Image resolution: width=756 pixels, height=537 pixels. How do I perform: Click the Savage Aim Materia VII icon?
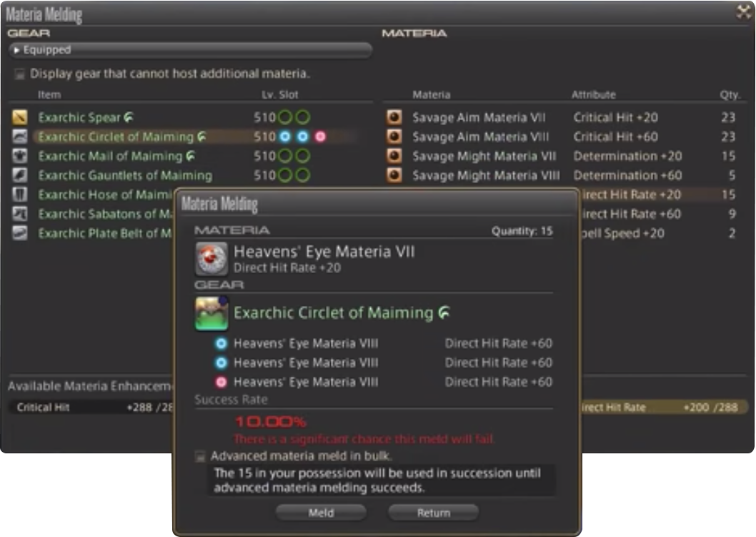394,117
